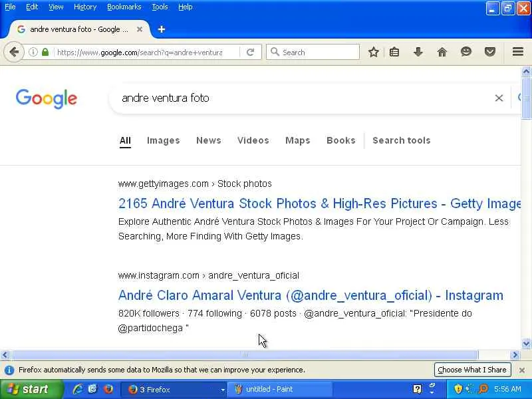
Task: Click the notification bar info icon
Action: (x=9, y=370)
